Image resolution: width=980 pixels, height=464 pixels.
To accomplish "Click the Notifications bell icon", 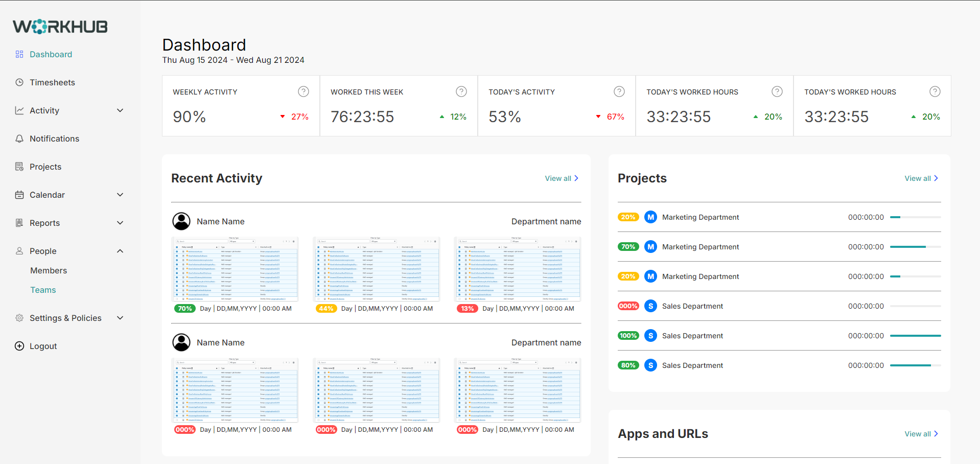I will point(19,138).
